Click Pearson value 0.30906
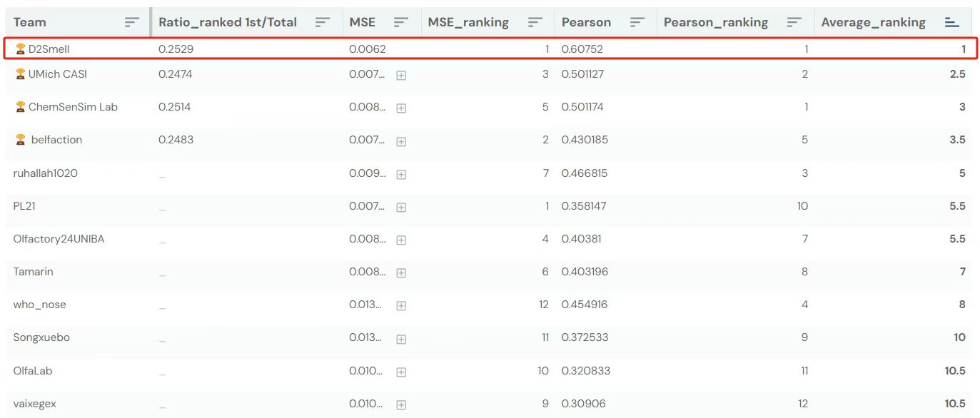Image resolution: width=980 pixels, height=418 pixels. 583,404
